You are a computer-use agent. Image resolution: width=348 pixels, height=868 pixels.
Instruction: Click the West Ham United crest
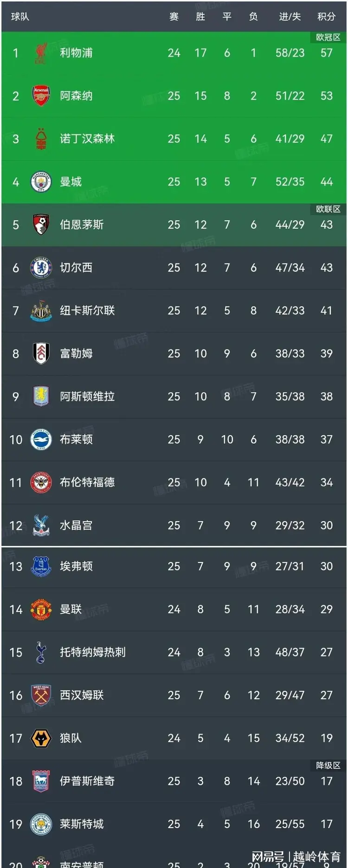(x=41, y=695)
